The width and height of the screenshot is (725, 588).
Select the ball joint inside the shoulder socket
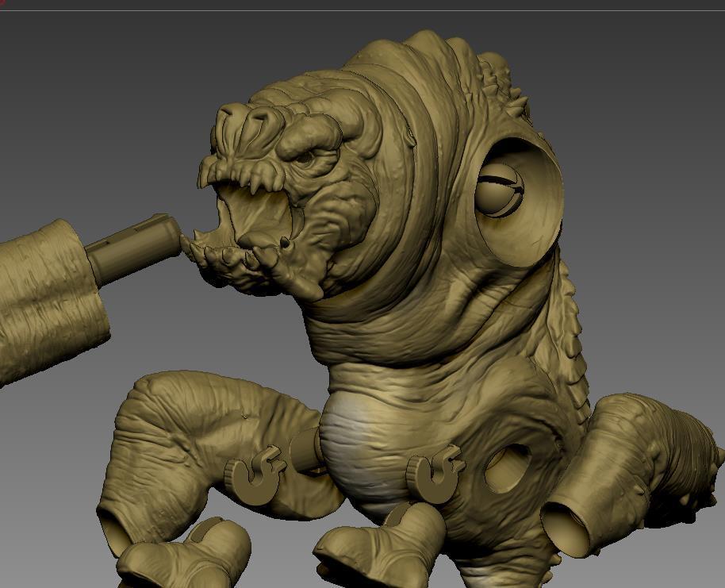500,190
